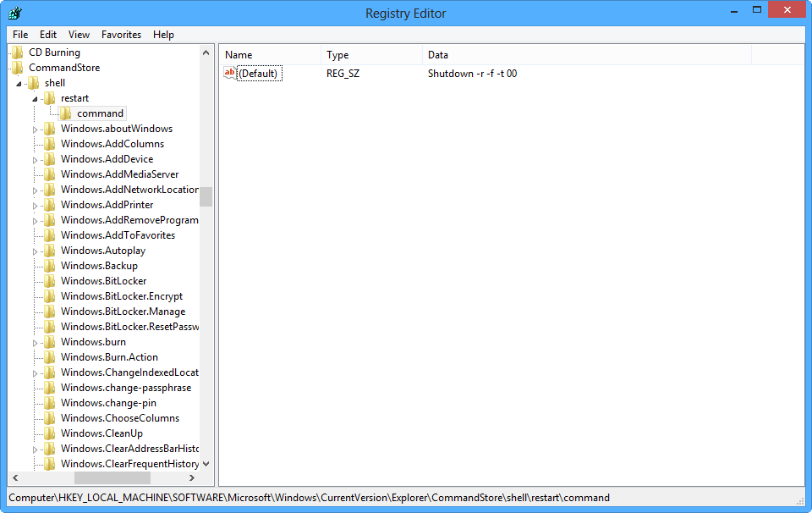Click the Data column header
Viewport: 812px width, 513px height.
tap(587, 55)
